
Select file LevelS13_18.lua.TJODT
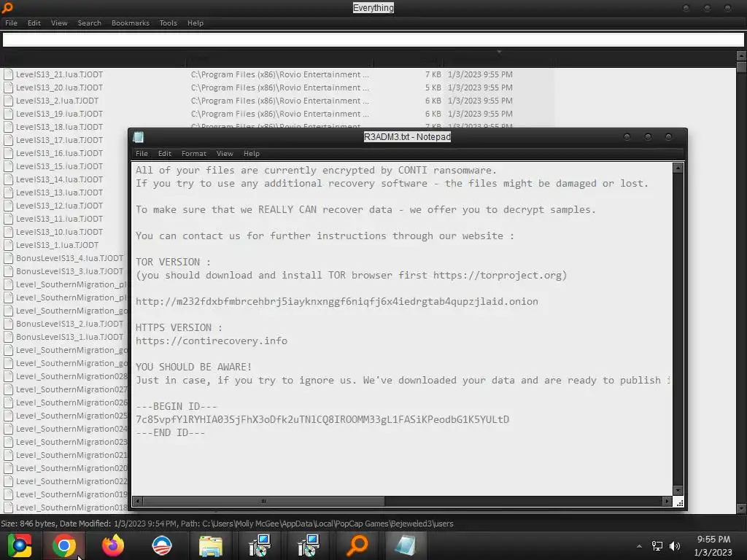[x=59, y=127]
